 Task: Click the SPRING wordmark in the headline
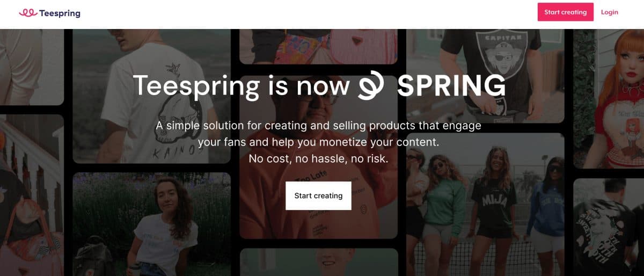(x=451, y=86)
